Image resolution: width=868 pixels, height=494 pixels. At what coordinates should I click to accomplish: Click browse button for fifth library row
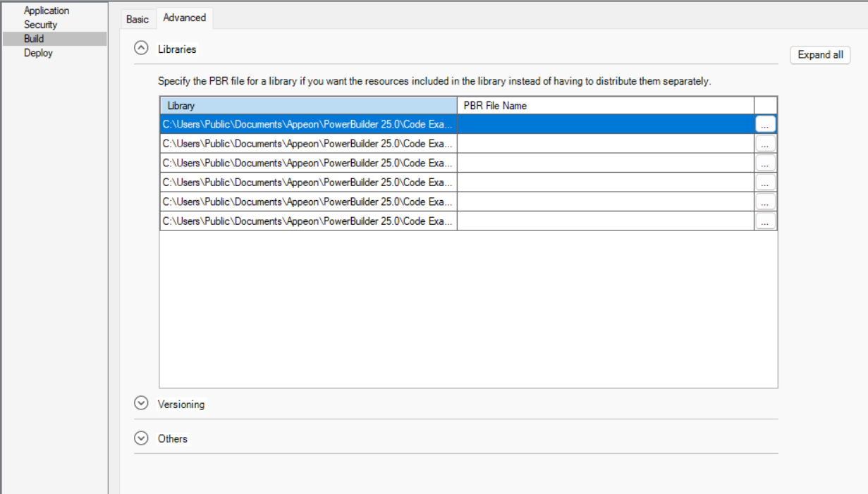[x=765, y=202]
